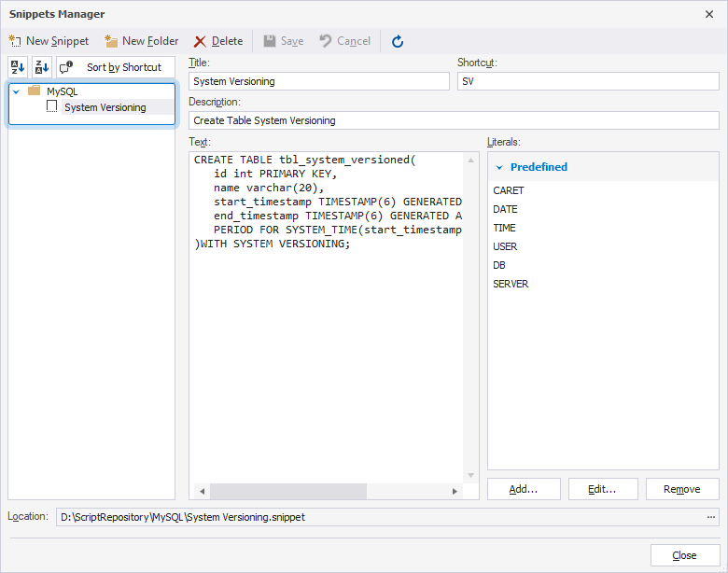Click the CREATE TABLE line in the text

pos(304,160)
